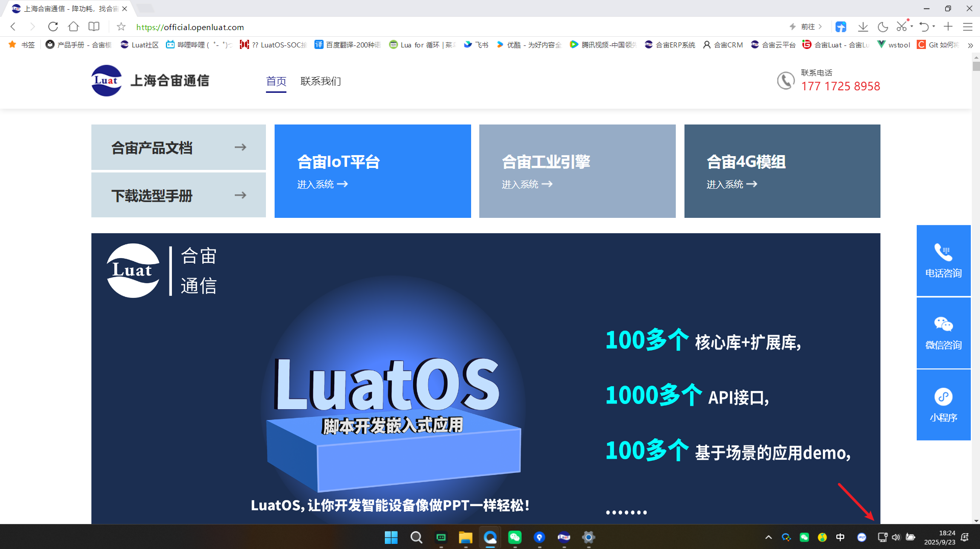Click the Luat 上海合宙通信 site logo
This screenshot has height=549, width=980.
(150, 81)
